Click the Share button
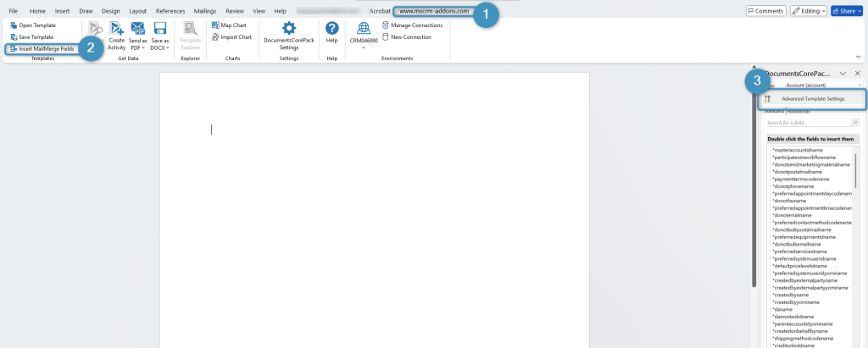Viewport: 868px width, 348px height. click(x=847, y=11)
